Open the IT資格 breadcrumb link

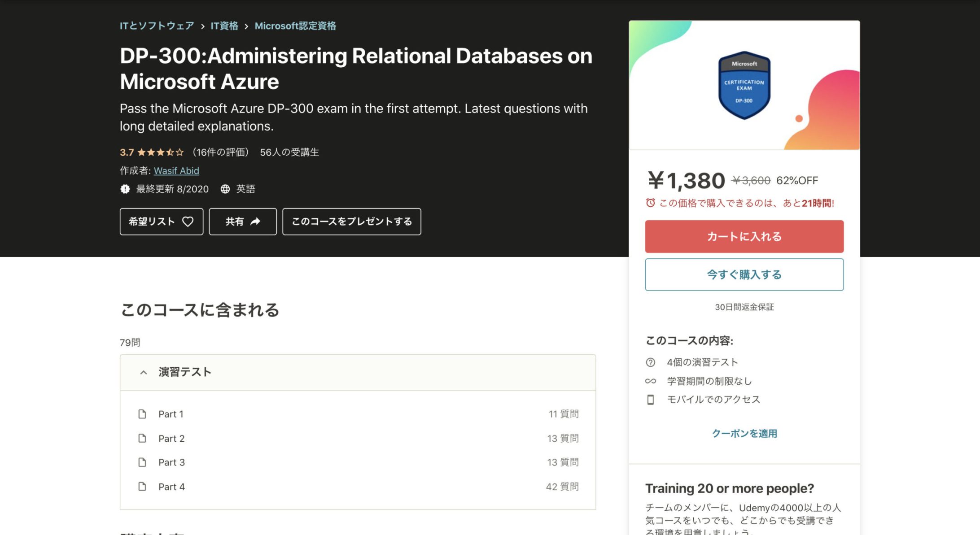(x=224, y=26)
